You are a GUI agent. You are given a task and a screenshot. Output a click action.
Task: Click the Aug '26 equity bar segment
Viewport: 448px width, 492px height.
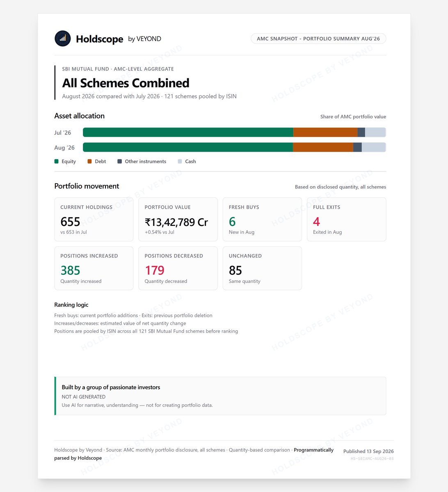tap(188, 147)
